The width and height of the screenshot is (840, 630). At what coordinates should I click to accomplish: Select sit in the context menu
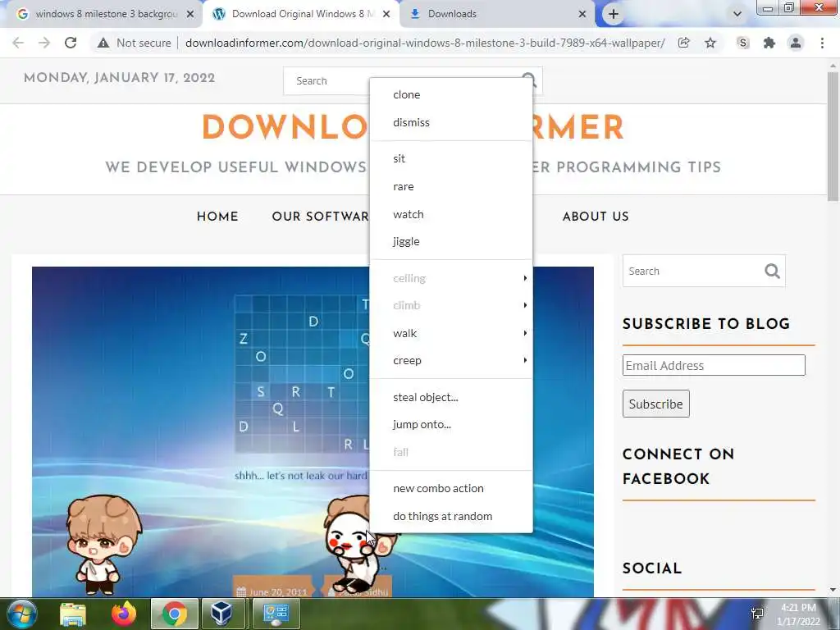click(451, 158)
